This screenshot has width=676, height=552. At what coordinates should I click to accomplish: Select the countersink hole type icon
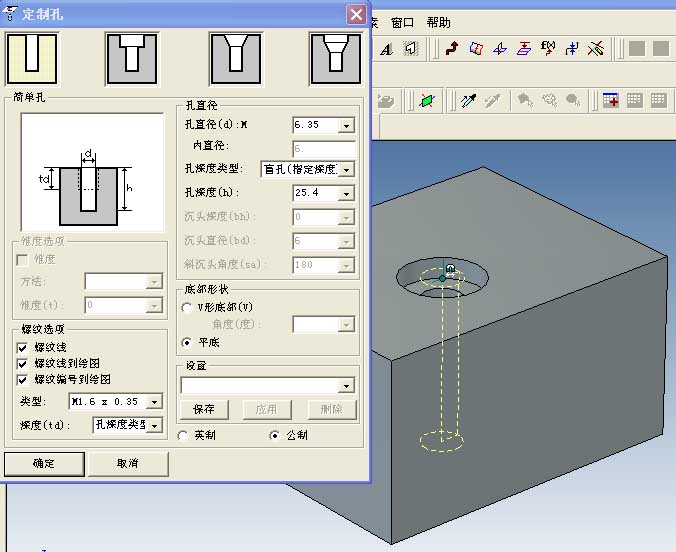(235, 59)
